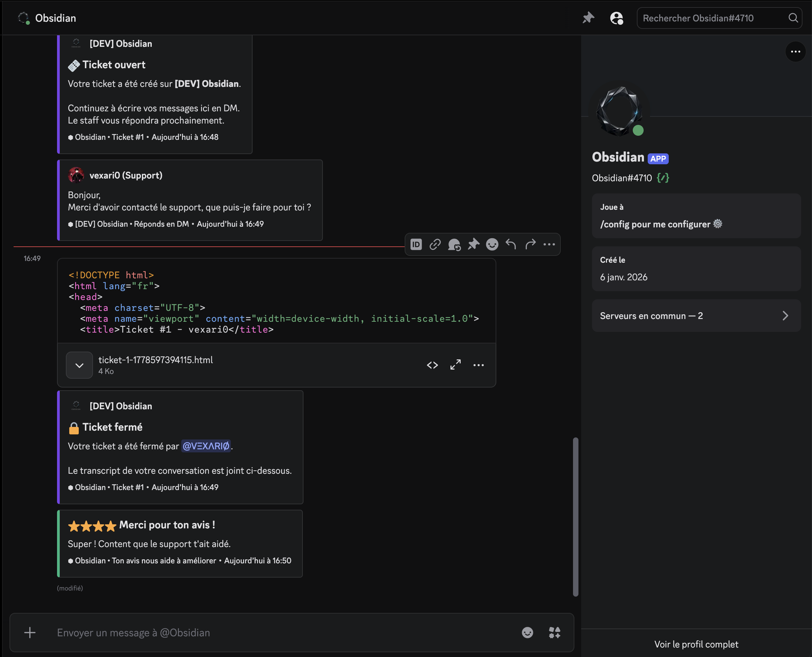This screenshot has height=657, width=812.
Task: Open pinned messages with the header pin icon
Action: coord(588,18)
